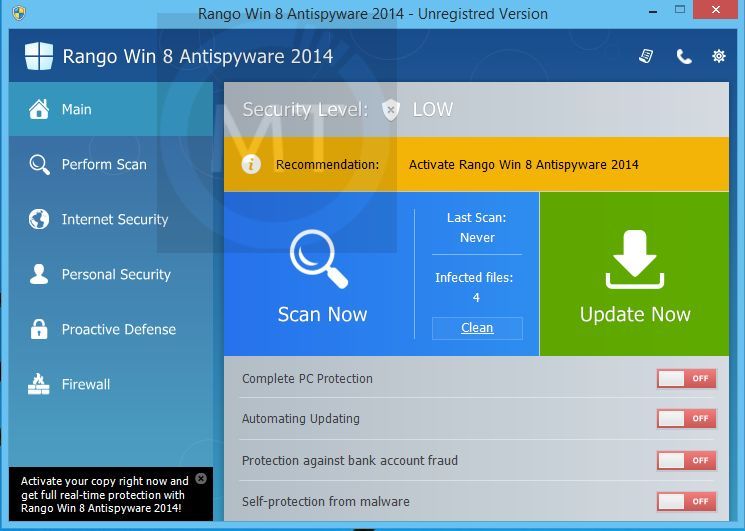Click the 'Activate your copy right now' message
Image resolution: width=745 pixels, height=531 pixels.
click(x=105, y=494)
